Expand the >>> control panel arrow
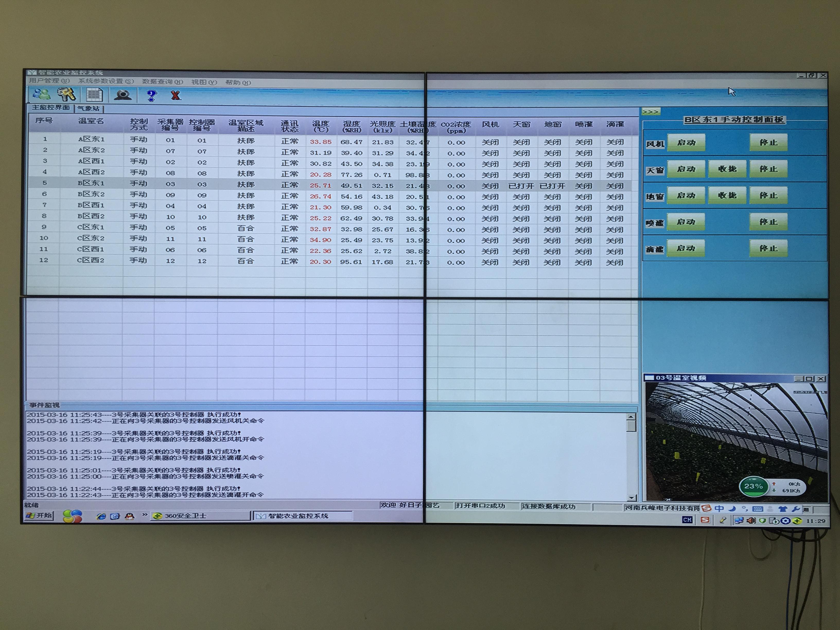Image resolution: width=840 pixels, height=630 pixels. point(651,112)
